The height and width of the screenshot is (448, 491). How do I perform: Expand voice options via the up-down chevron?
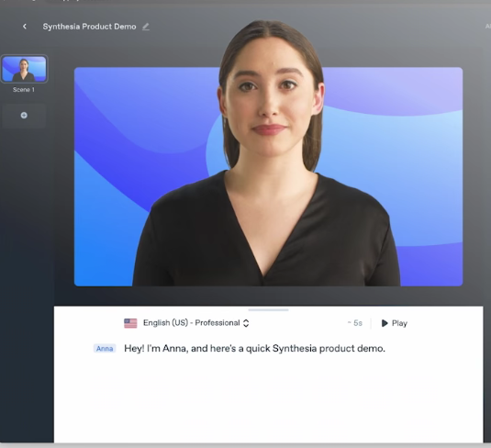coord(246,323)
